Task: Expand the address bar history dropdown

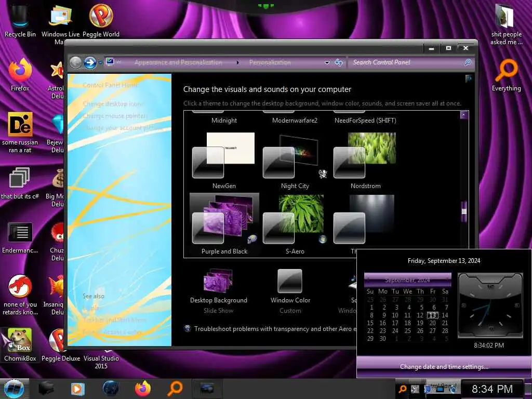Action: coord(327,63)
